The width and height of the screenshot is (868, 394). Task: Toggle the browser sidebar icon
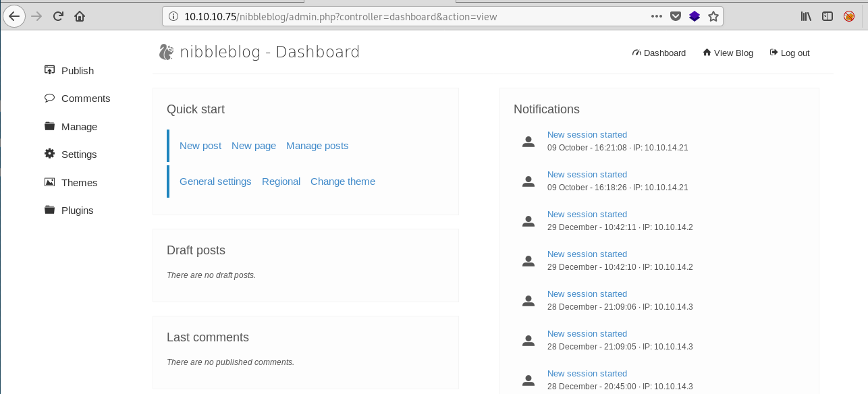(x=828, y=16)
